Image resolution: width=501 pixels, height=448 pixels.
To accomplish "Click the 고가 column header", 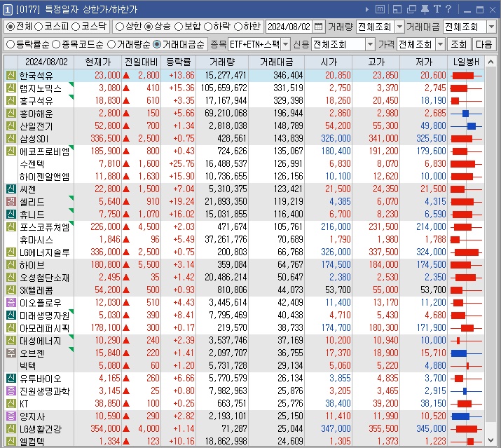I will click(376, 62).
